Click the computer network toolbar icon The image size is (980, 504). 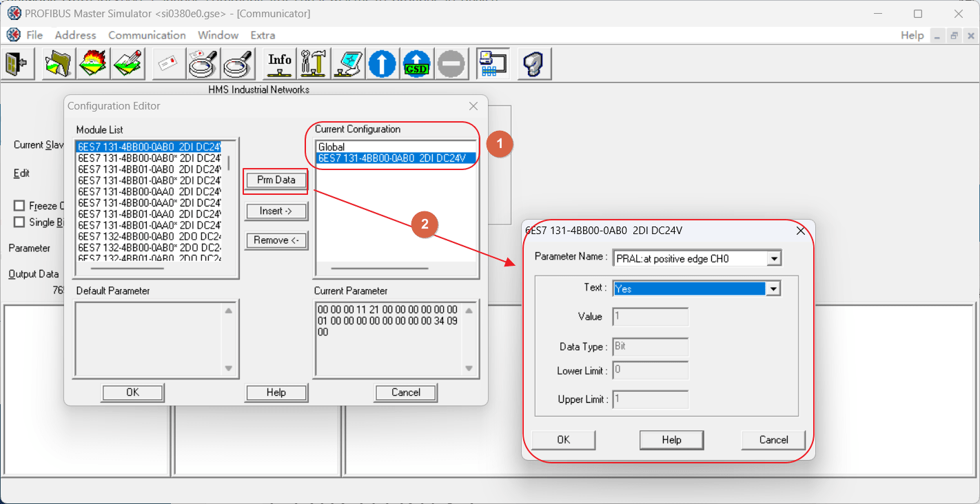[493, 64]
